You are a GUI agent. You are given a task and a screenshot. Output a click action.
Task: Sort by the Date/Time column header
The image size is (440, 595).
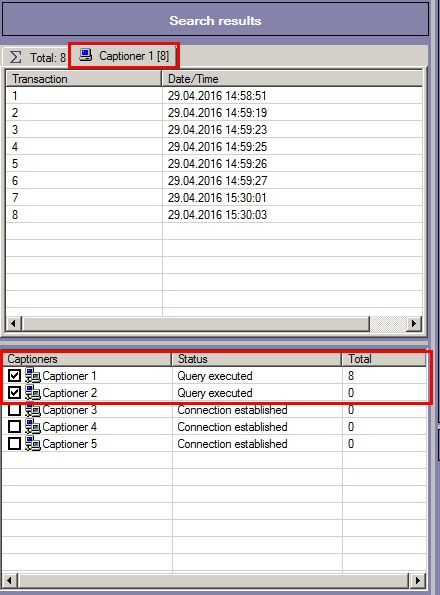[x=292, y=79]
